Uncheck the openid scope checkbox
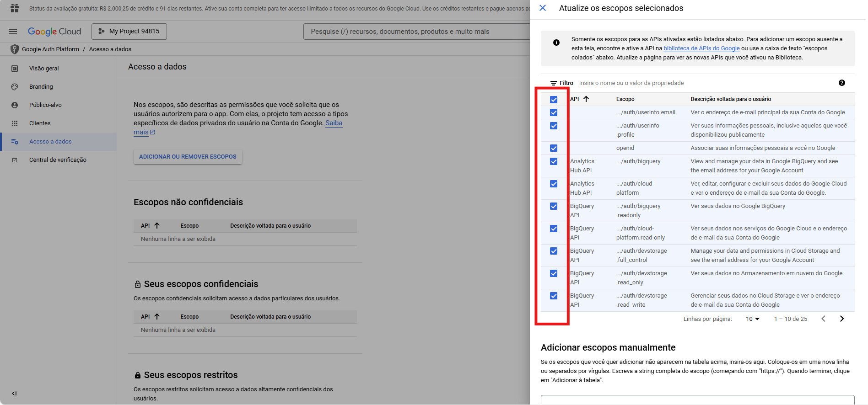 point(554,148)
